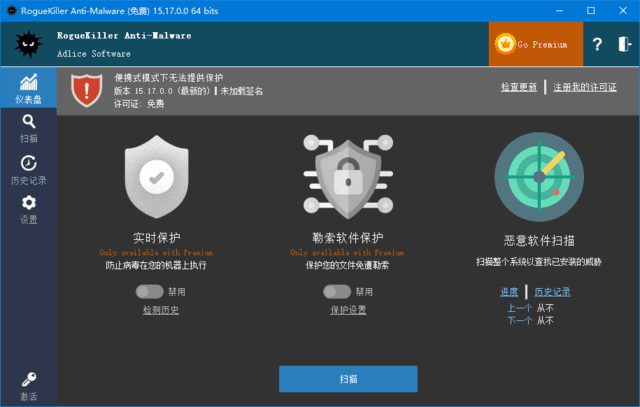Click the exit door icon in header
This screenshot has height=407, width=640.
point(624,44)
